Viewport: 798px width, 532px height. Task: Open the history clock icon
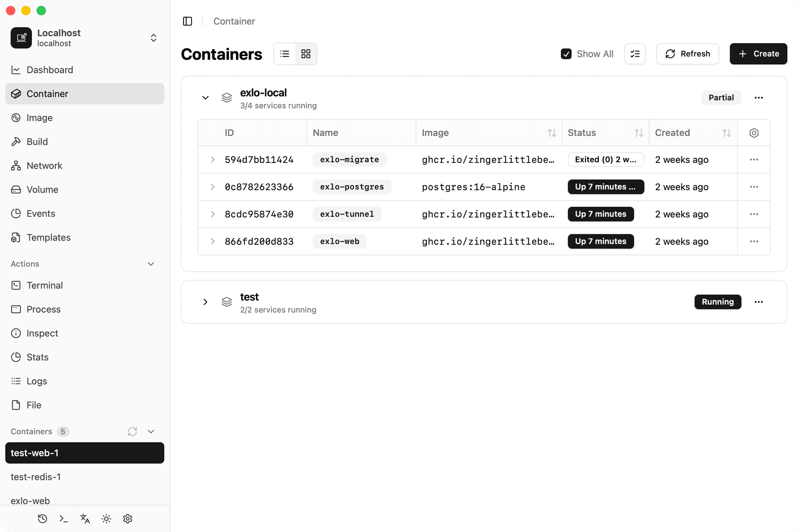point(42,519)
